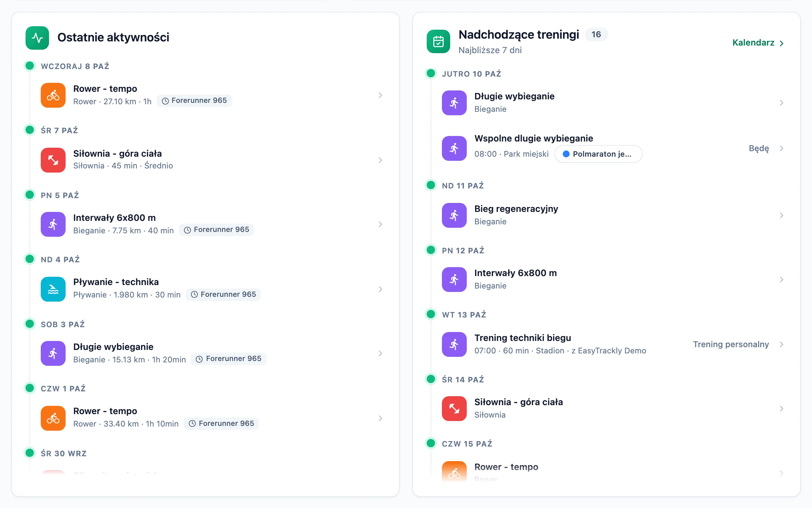Click the green activity pulse icon beside Ostatnie aktywności
Screen dimensions: 812x508
tap(37, 38)
